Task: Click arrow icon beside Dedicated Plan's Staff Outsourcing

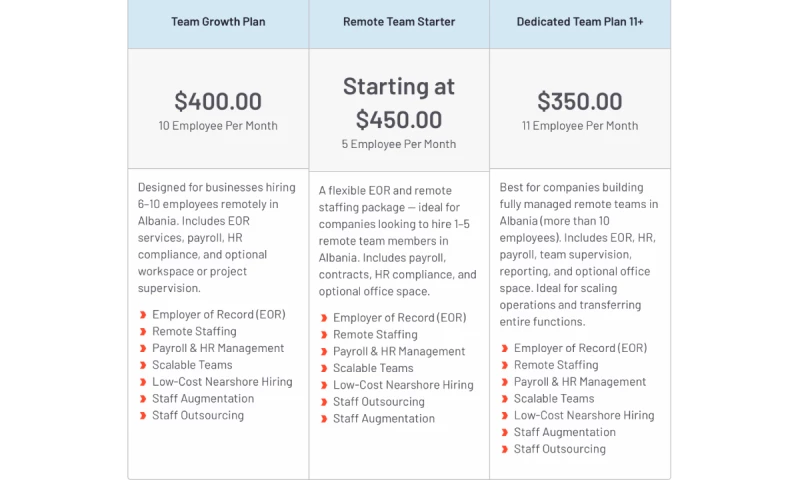Action: 505,450
